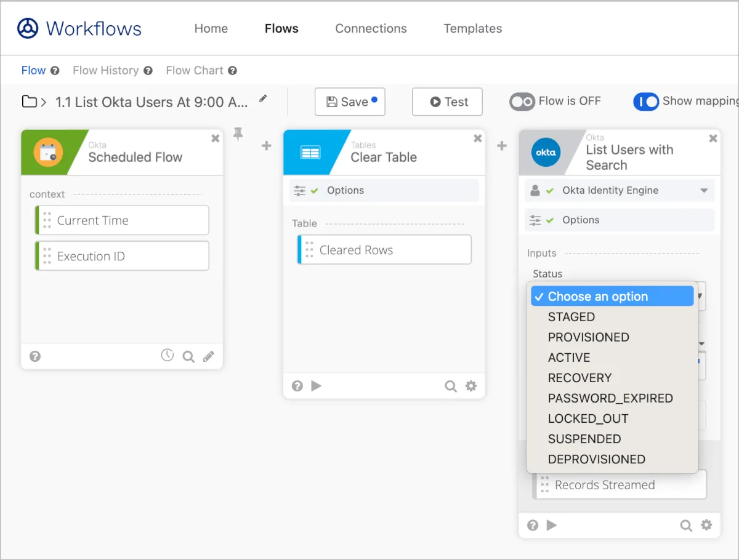Open Templates in top navigation
This screenshot has width=739, height=560.
point(473,28)
